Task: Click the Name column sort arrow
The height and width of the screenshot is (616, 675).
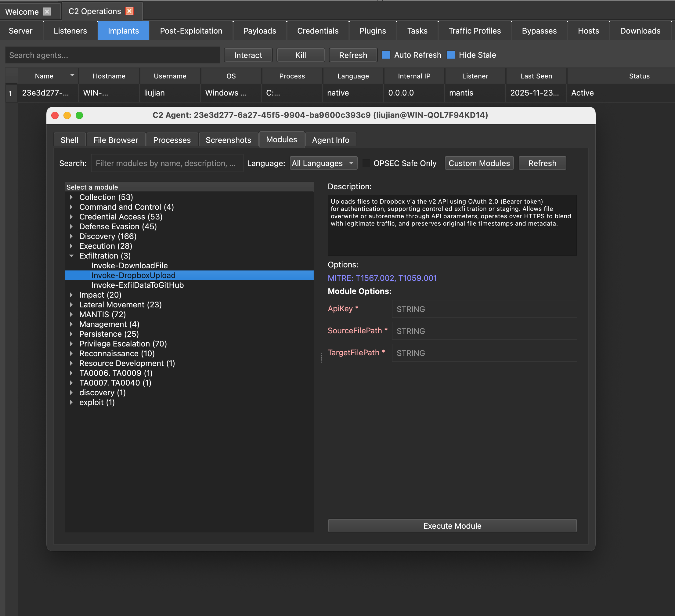Action: tap(72, 76)
